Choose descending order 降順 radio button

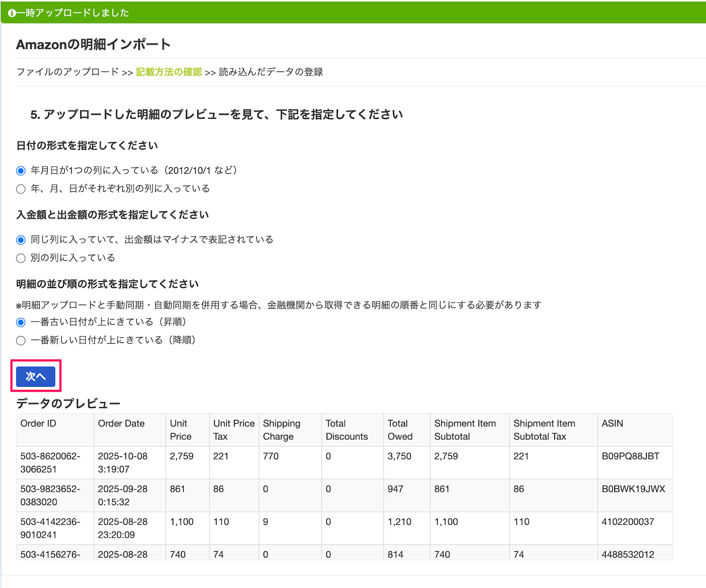coord(21,340)
